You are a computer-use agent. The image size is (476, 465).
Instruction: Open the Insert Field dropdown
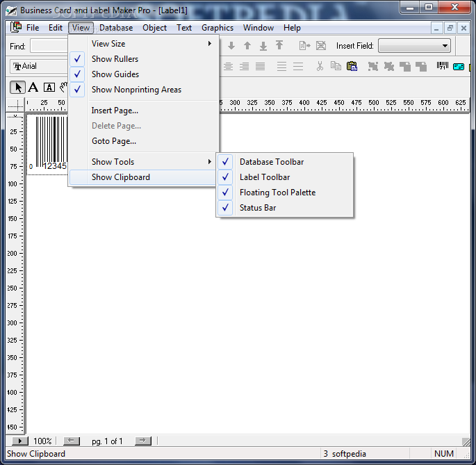[x=445, y=46]
